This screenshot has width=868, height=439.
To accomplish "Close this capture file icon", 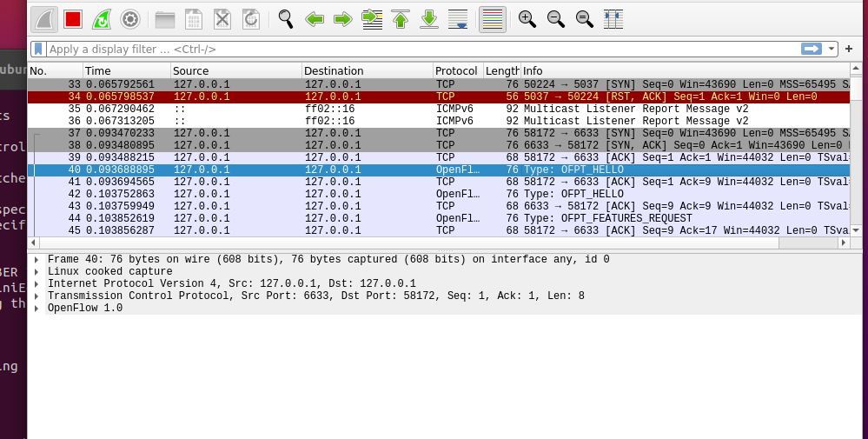I will [222, 19].
